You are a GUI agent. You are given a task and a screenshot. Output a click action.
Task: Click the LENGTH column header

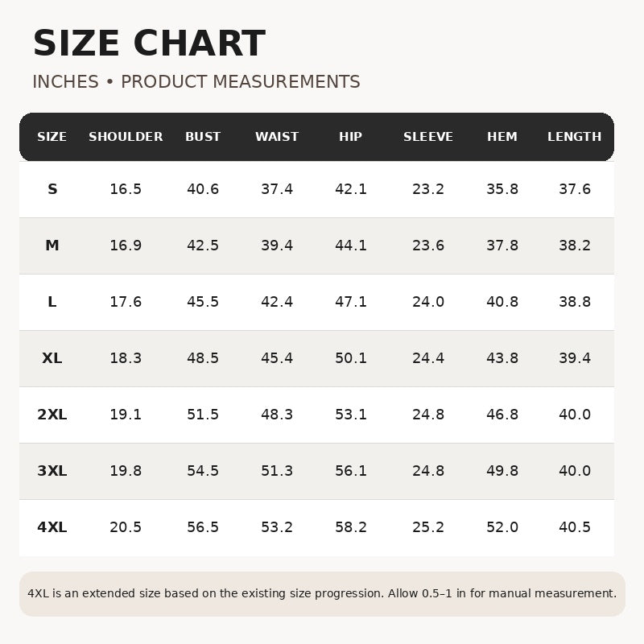pos(574,137)
